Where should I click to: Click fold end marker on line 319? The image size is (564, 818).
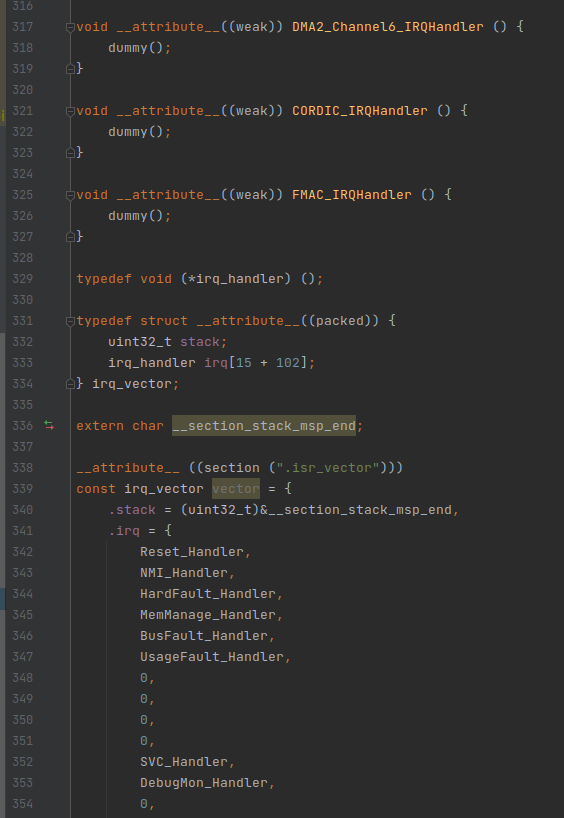[70, 69]
